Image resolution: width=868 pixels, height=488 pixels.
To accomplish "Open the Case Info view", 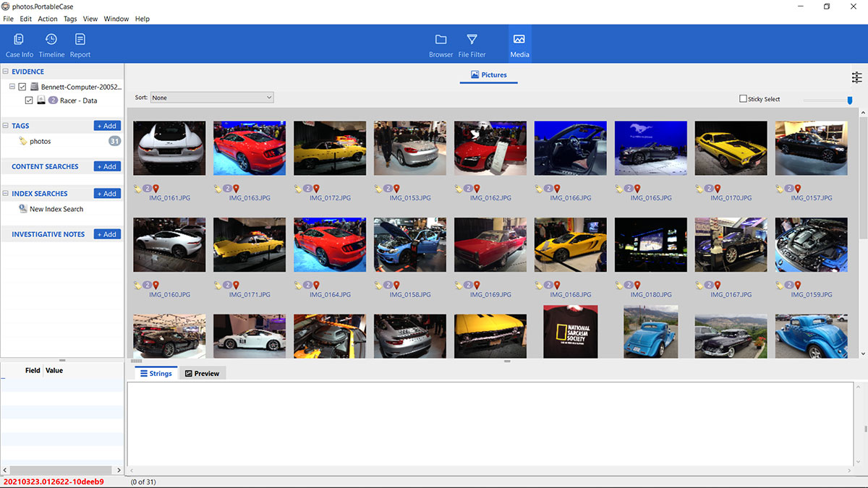I will (x=20, y=45).
